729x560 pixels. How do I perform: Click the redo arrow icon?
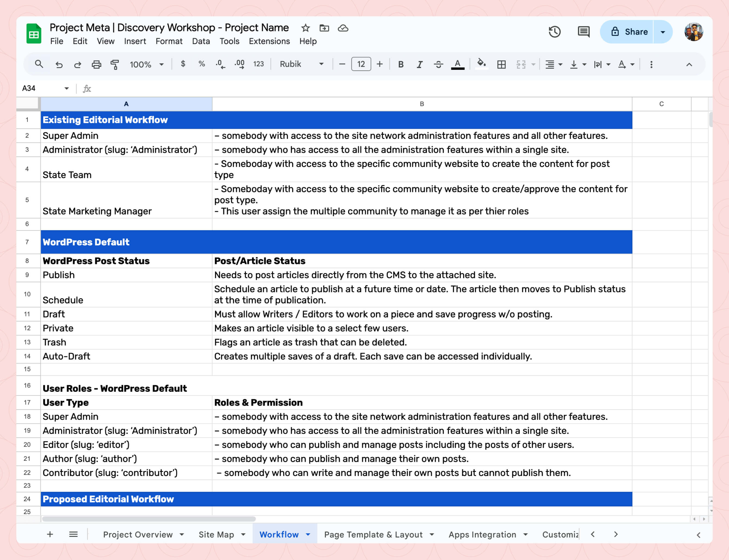[77, 64]
